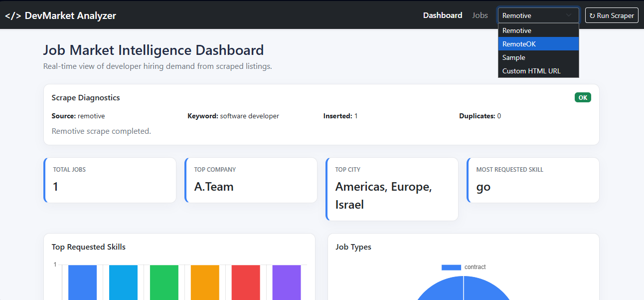
Task: Click the Scrape Diagnostics heading
Action: (x=86, y=97)
